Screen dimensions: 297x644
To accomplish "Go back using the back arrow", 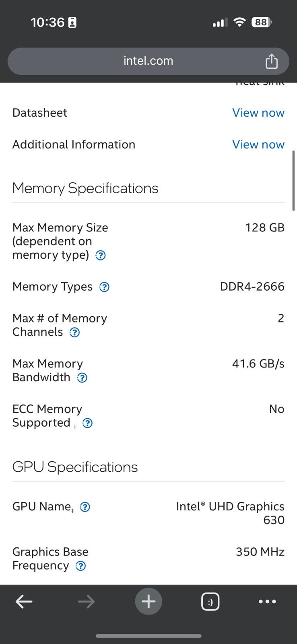I will (24, 602).
